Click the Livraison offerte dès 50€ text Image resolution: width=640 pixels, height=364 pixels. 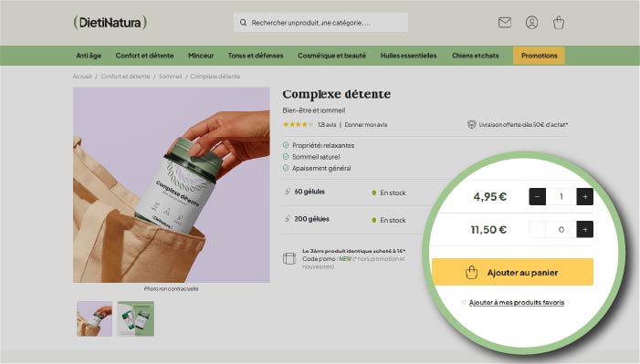[x=523, y=124]
